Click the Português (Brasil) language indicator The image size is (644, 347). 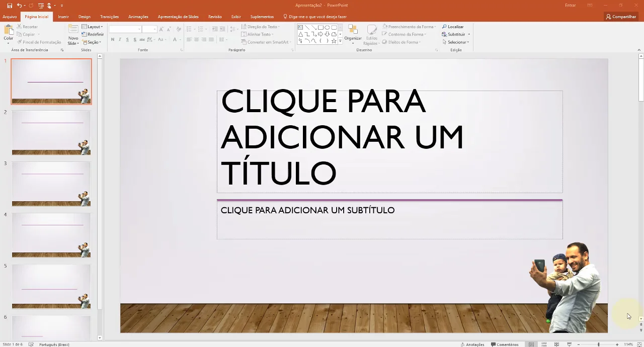[x=54, y=344]
